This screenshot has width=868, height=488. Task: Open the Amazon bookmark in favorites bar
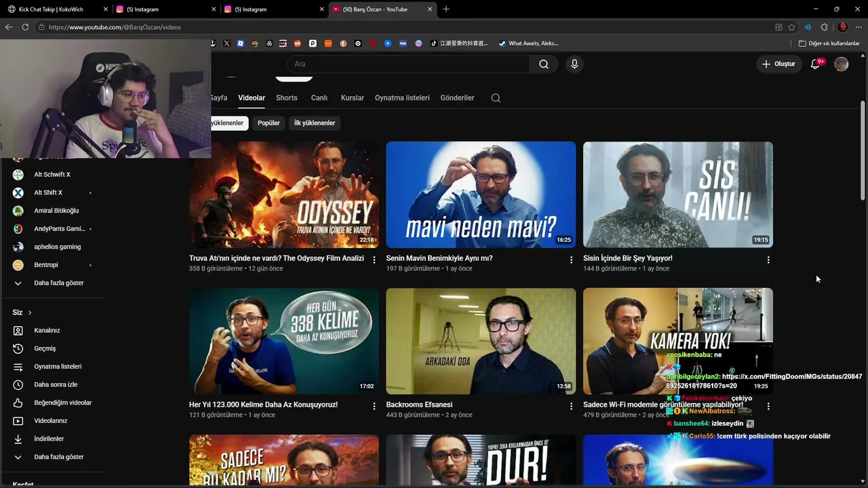[328, 43]
